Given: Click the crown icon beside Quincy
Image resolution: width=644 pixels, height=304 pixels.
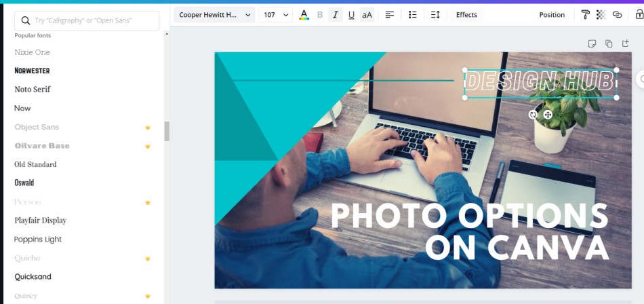Looking at the screenshot, I should point(148,296).
